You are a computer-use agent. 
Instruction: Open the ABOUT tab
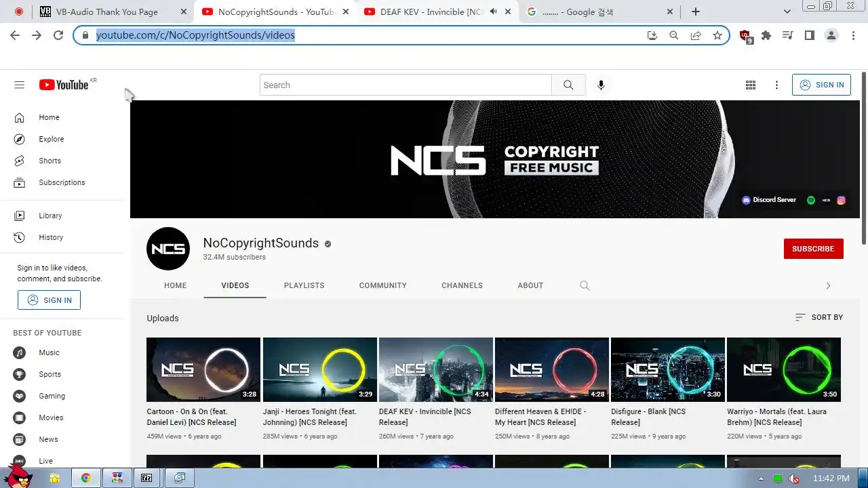[x=530, y=285]
